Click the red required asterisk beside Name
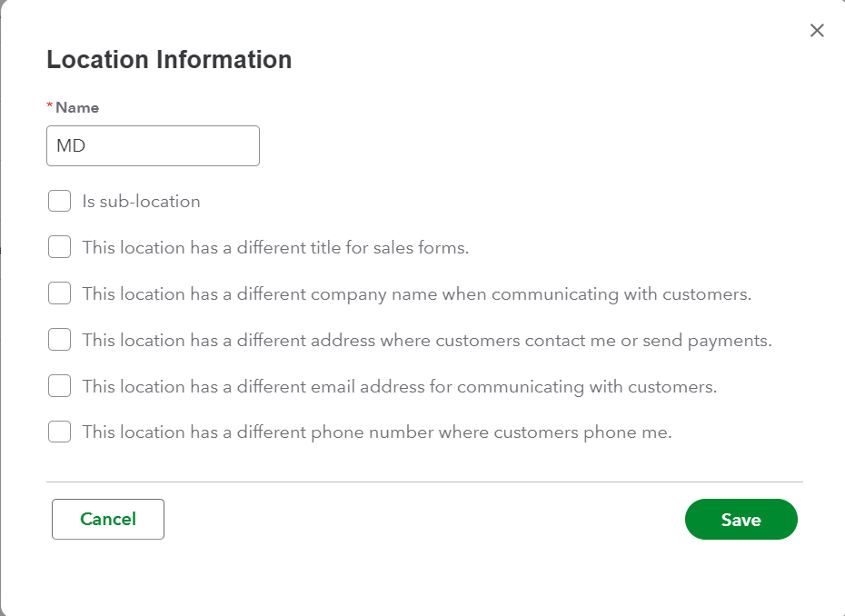Image resolution: width=845 pixels, height=616 pixels. click(x=50, y=106)
